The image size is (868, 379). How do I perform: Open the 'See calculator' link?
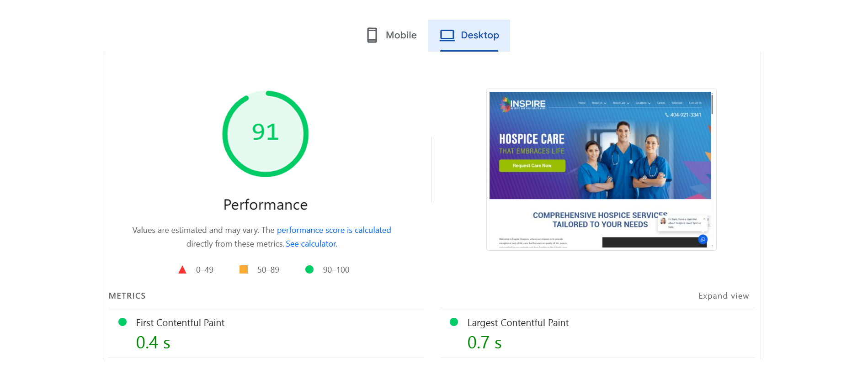tap(311, 244)
